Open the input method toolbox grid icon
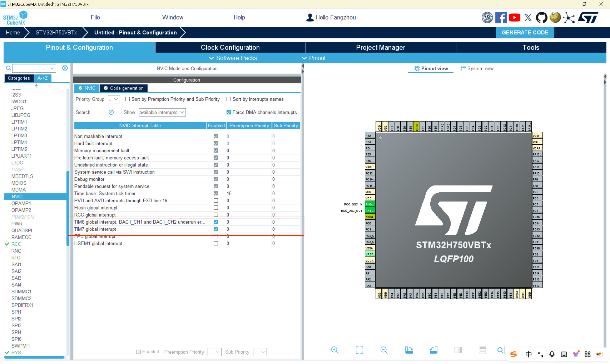This screenshot has height=364, width=610. [587, 354]
